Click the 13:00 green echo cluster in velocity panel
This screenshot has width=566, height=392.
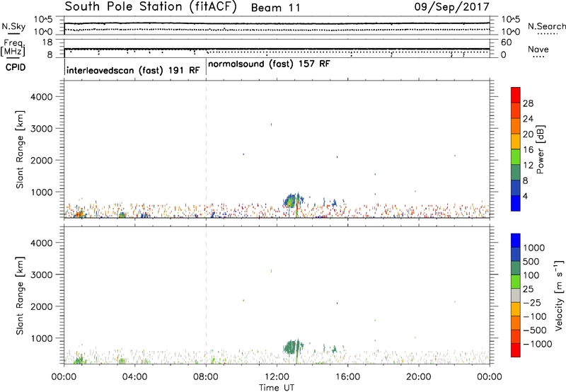coord(293,347)
